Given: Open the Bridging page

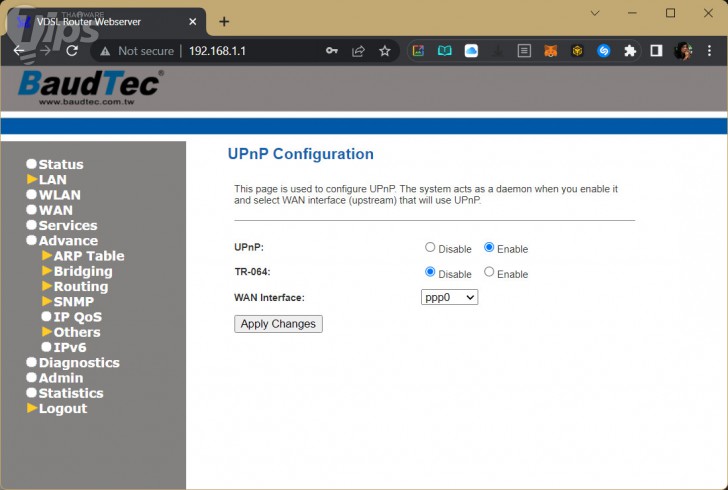Looking at the screenshot, I should click(x=83, y=271).
